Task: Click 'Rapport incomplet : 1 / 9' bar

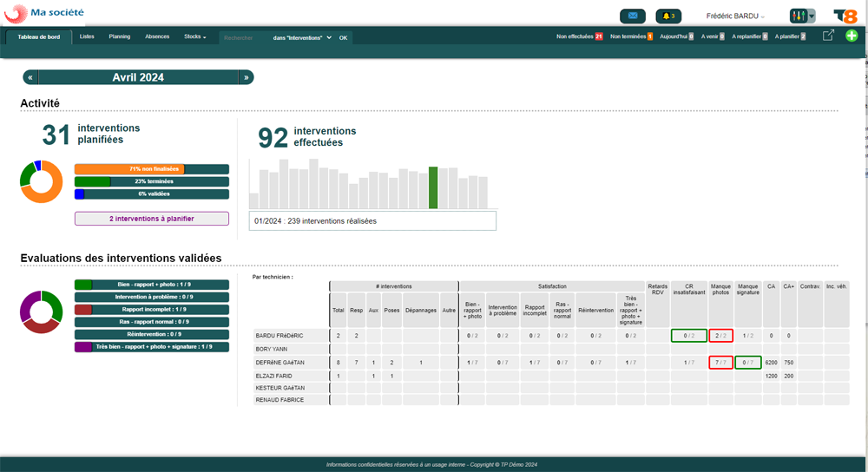Action: (x=152, y=310)
